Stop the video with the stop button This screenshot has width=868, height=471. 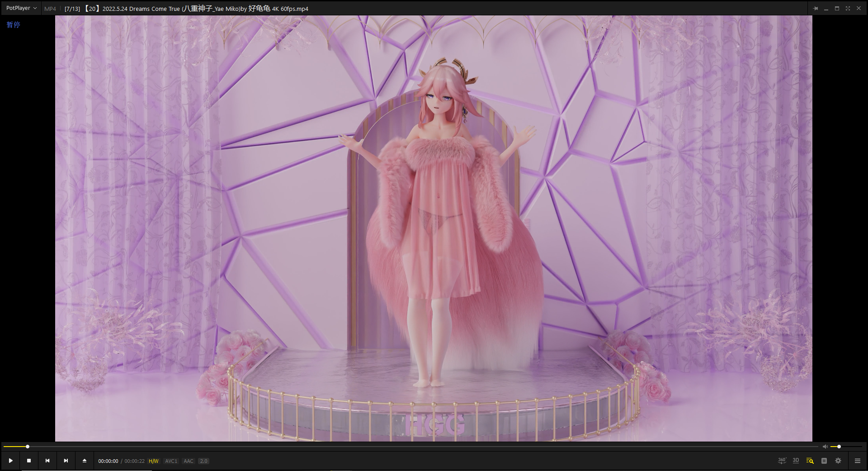click(29, 461)
